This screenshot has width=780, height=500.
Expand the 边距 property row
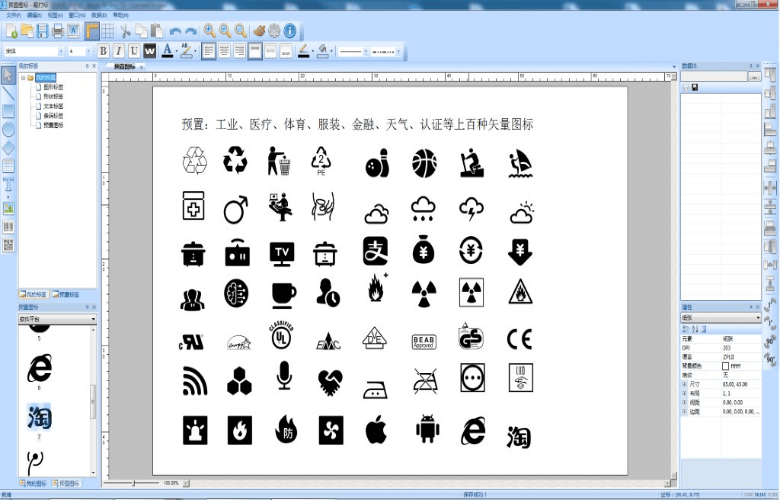(x=684, y=412)
